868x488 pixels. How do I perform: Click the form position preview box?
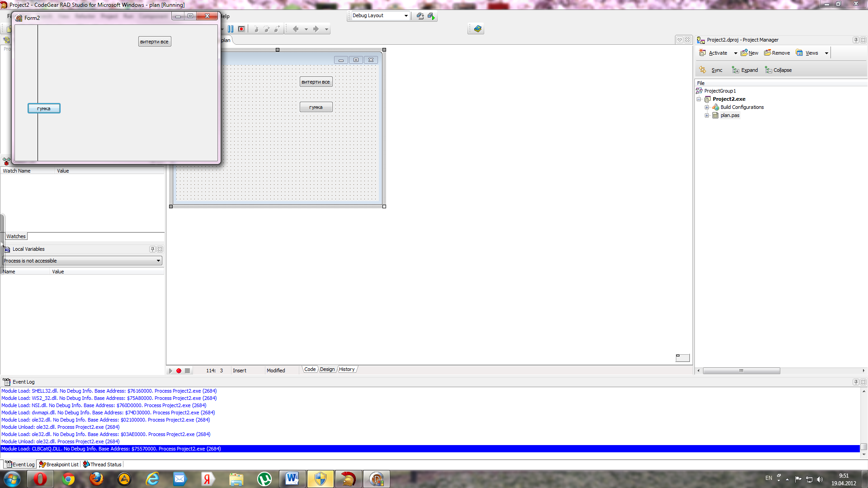click(683, 358)
